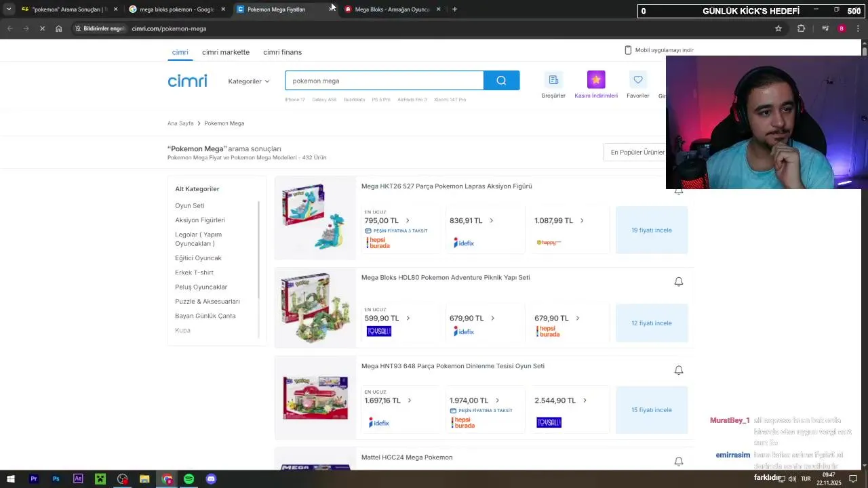Launch Premiere Pro from taskbar
The image size is (868, 488).
tap(33, 479)
